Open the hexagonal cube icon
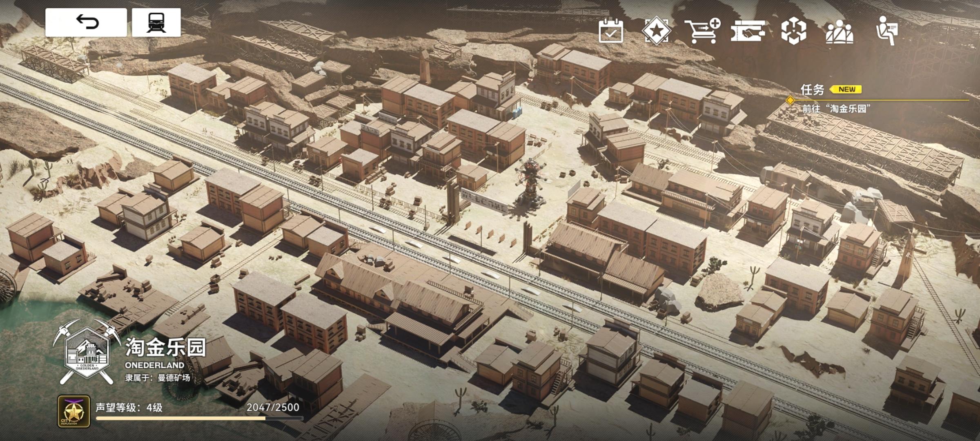The height and width of the screenshot is (441, 980). tap(793, 31)
